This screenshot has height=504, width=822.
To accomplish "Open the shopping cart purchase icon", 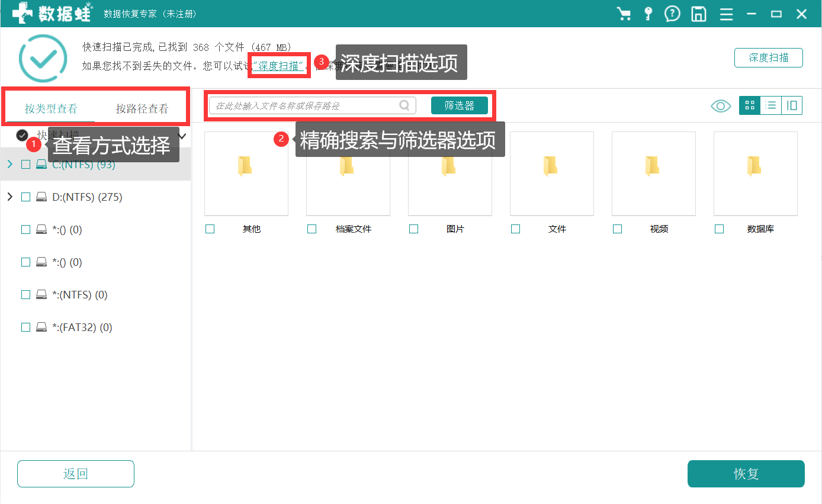I will point(624,13).
